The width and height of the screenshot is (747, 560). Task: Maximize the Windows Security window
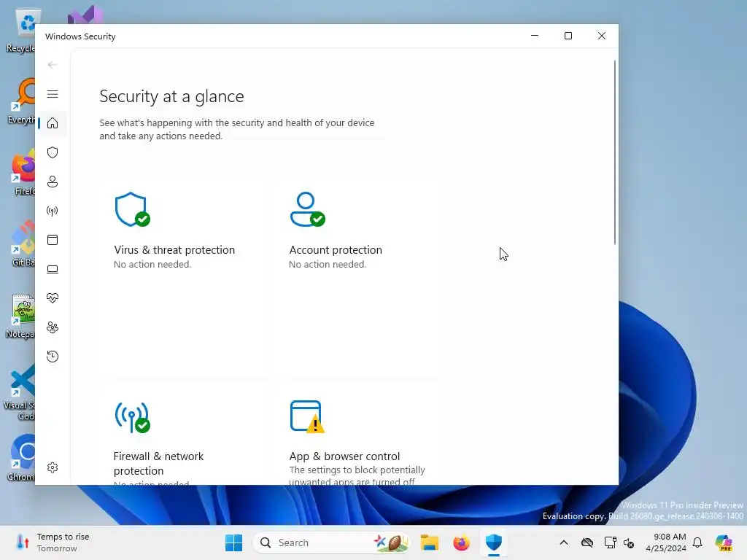tap(568, 36)
